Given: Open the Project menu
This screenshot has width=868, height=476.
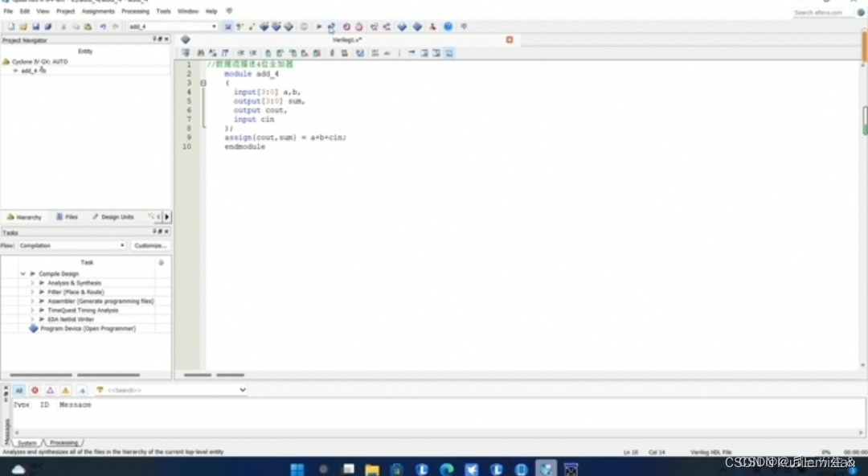Looking at the screenshot, I should 65,11.
